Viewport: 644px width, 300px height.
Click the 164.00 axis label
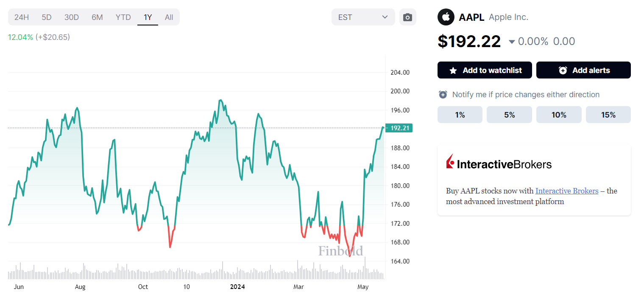click(400, 261)
